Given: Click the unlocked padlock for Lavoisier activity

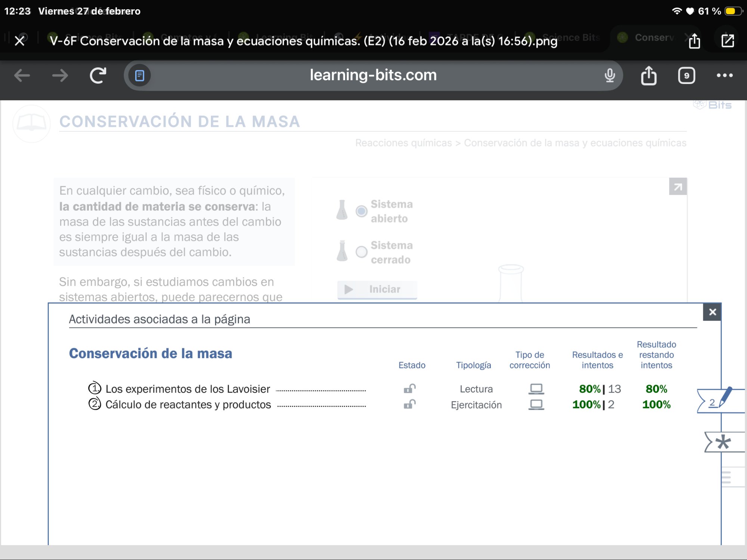Looking at the screenshot, I should pyautogui.click(x=409, y=389).
